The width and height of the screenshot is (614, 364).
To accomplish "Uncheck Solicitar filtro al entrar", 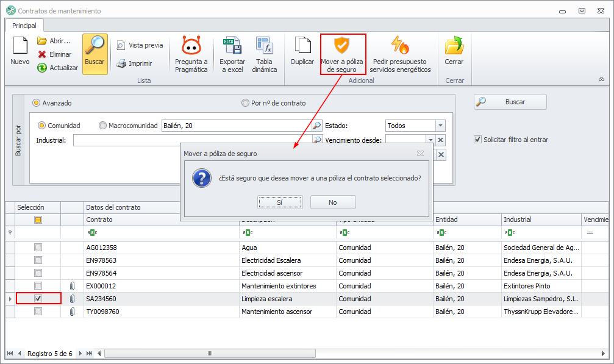I will pyautogui.click(x=478, y=140).
